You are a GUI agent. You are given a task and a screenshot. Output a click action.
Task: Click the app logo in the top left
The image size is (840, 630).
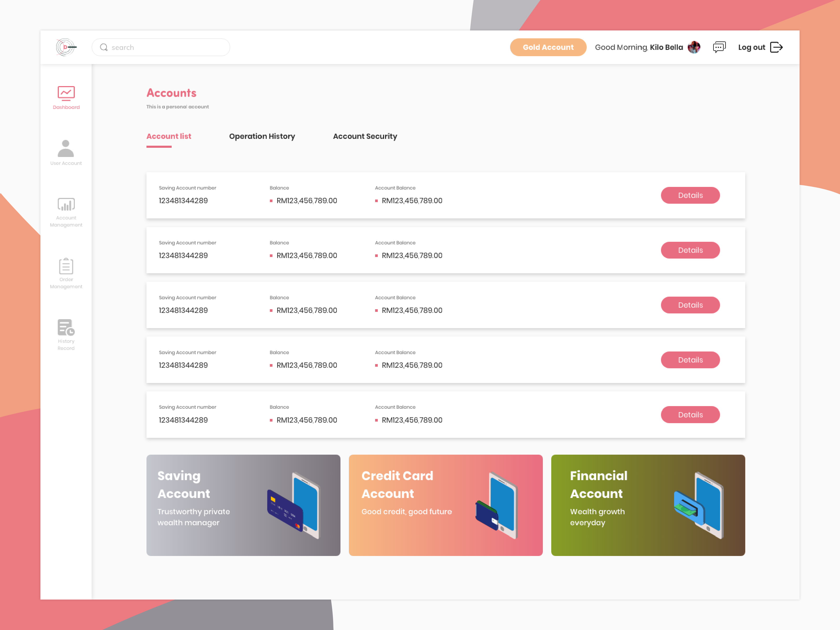(x=65, y=46)
